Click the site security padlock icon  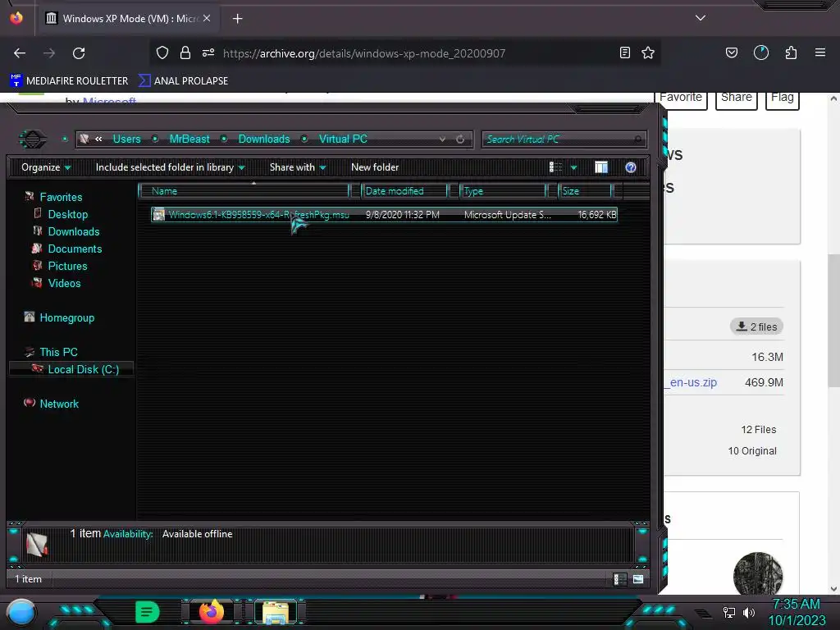(x=185, y=52)
